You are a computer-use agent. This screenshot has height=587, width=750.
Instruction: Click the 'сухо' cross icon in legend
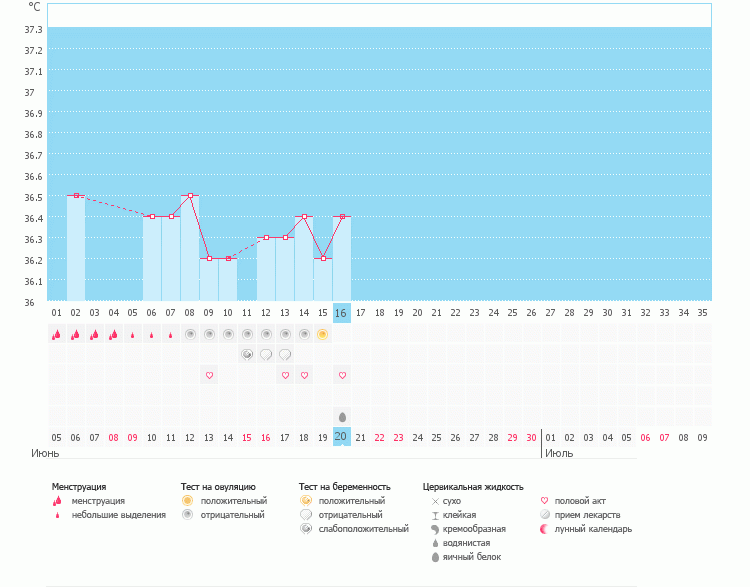435,501
